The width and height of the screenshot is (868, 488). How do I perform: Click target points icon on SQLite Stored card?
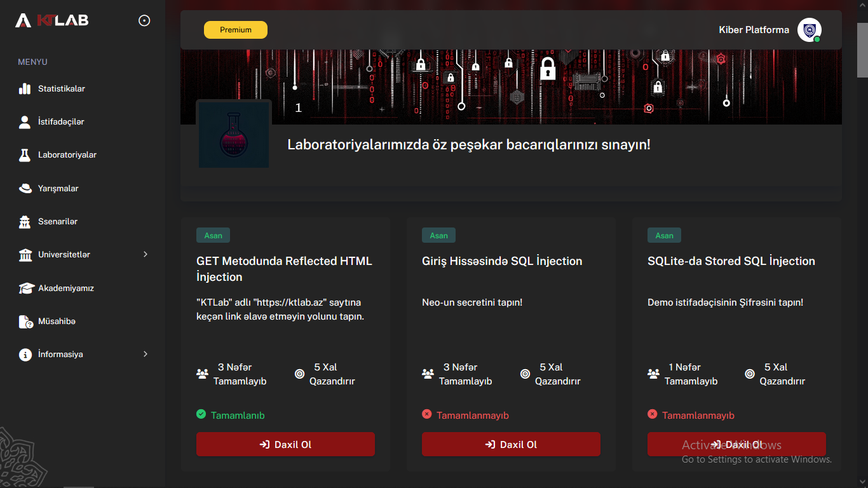pyautogui.click(x=750, y=374)
